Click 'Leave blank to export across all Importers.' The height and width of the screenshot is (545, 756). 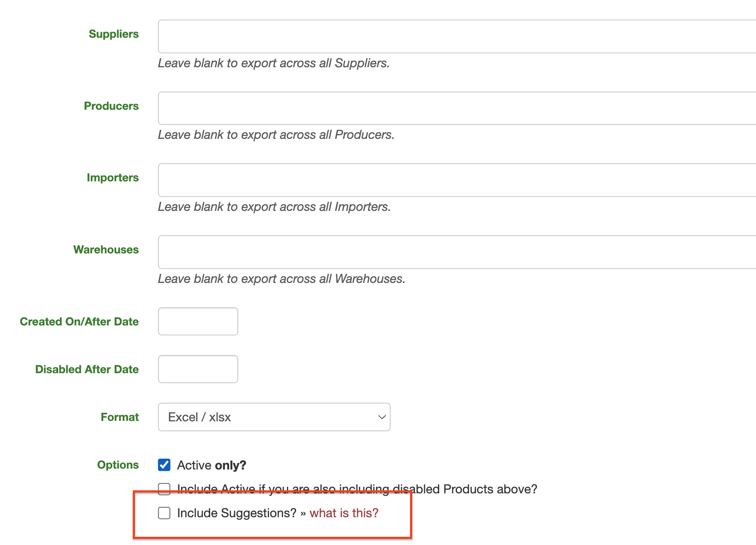coord(274,207)
